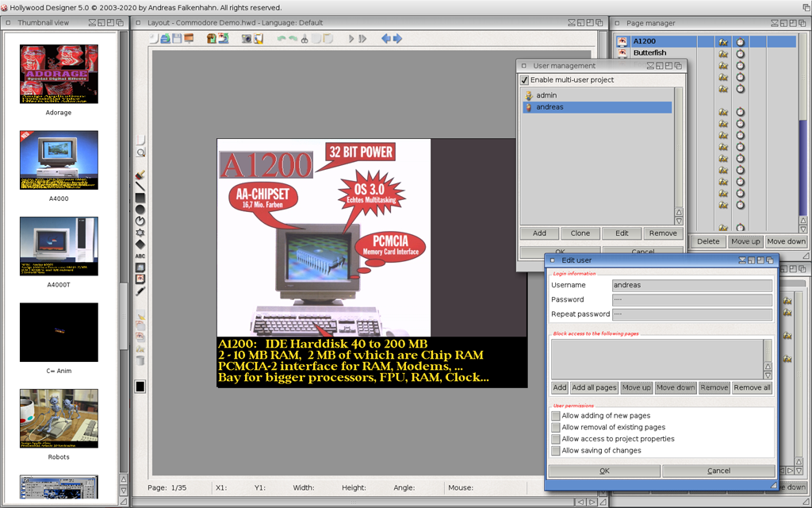Enable Allow adding of new pages
The height and width of the screenshot is (508, 812).
point(556,416)
